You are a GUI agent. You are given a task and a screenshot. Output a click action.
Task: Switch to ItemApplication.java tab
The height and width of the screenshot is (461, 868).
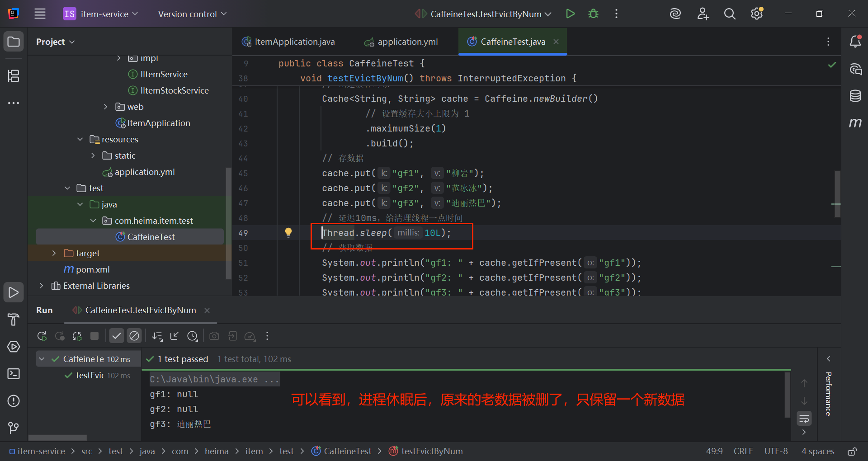pyautogui.click(x=288, y=42)
